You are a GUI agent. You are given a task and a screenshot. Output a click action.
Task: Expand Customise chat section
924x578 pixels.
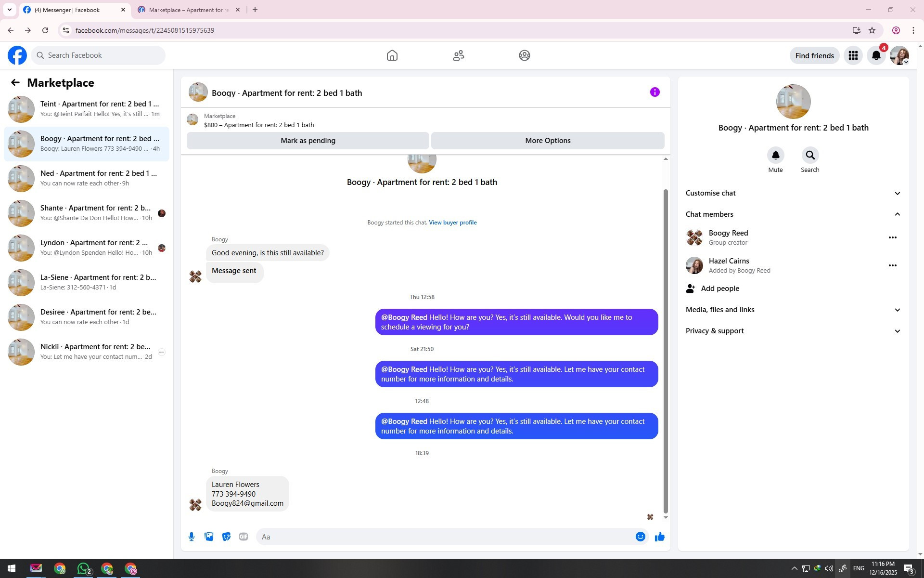793,193
